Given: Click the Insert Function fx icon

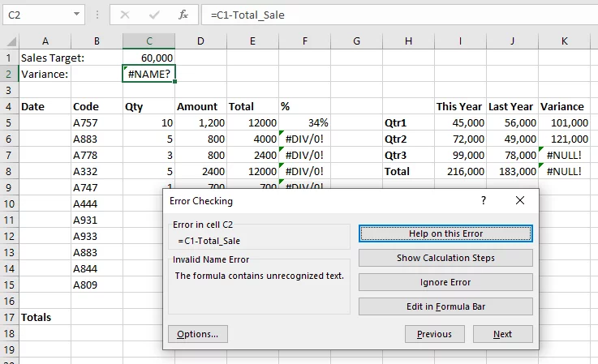Looking at the screenshot, I should click(183, 15).
